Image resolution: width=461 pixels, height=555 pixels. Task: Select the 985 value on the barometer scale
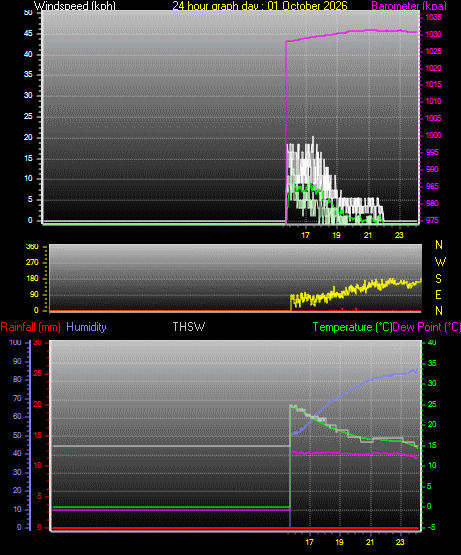coord(432,186)
